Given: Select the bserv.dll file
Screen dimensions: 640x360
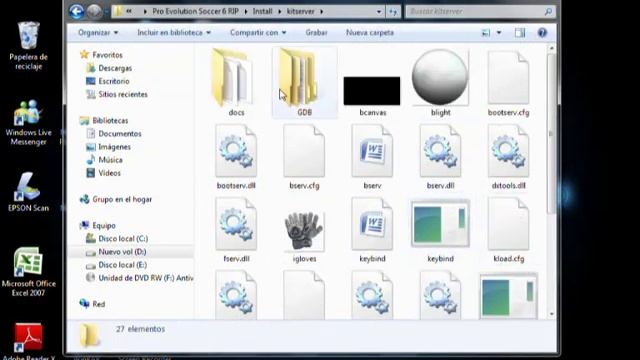Looking at the screenshot, I should coord(440,157).
